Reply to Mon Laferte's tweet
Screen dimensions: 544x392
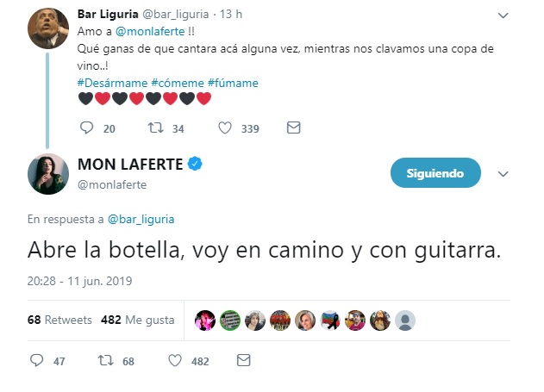tap(36, 360)
